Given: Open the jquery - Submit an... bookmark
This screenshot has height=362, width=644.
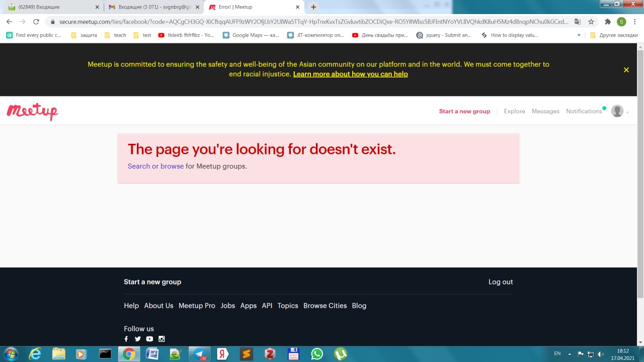Looking at the screenshot, I should coord(444,35).
